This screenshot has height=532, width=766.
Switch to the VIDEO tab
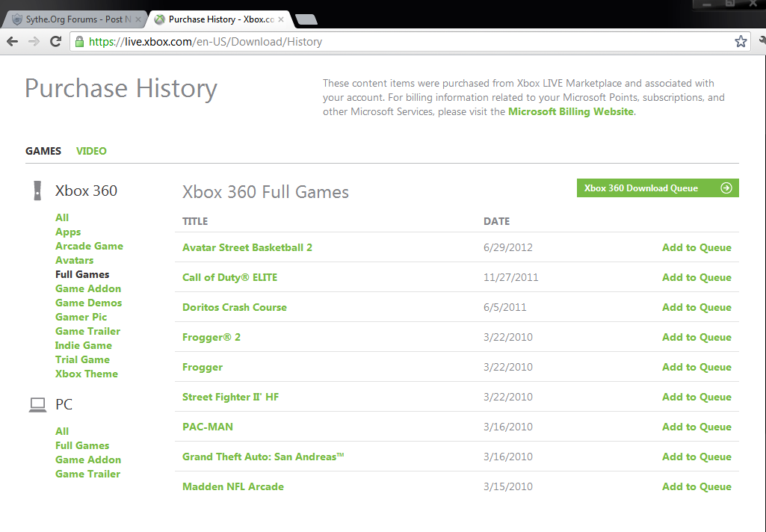[x=91, y=151]
